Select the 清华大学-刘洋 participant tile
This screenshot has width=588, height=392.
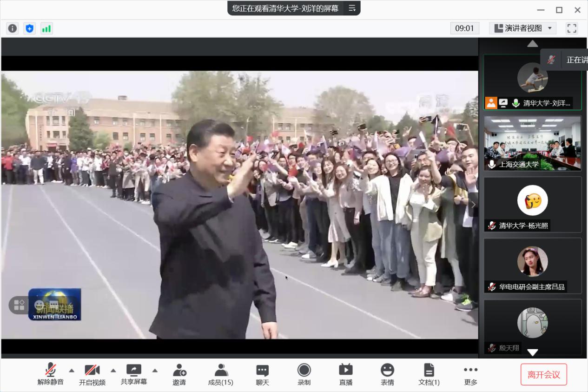pos(533,82)
